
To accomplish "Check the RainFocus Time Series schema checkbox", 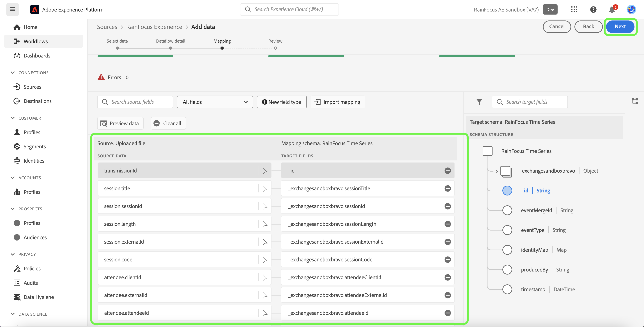I will point(487,151).
